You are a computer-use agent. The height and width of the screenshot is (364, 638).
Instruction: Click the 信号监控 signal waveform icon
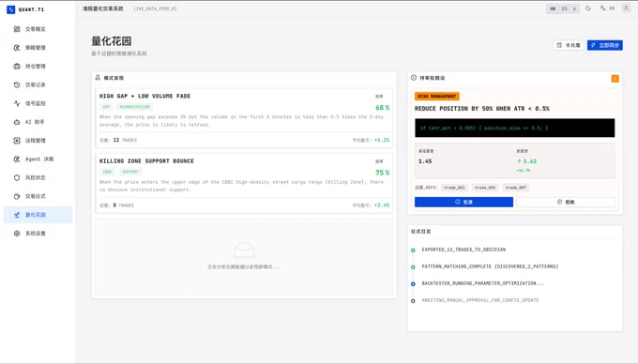tap(17, 103)
